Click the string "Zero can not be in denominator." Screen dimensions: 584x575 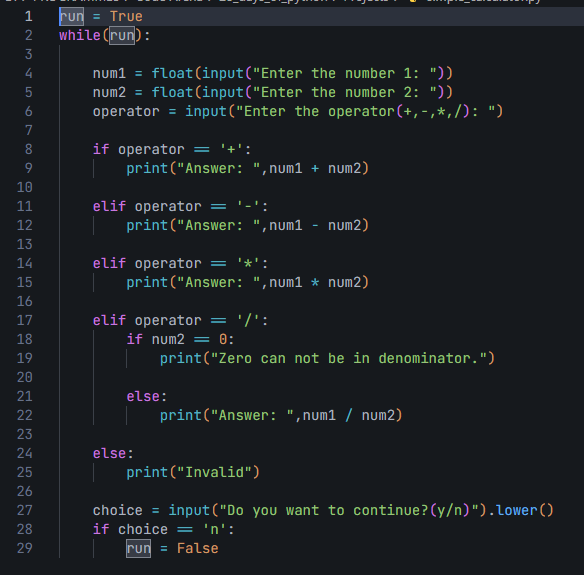[349, 358]
